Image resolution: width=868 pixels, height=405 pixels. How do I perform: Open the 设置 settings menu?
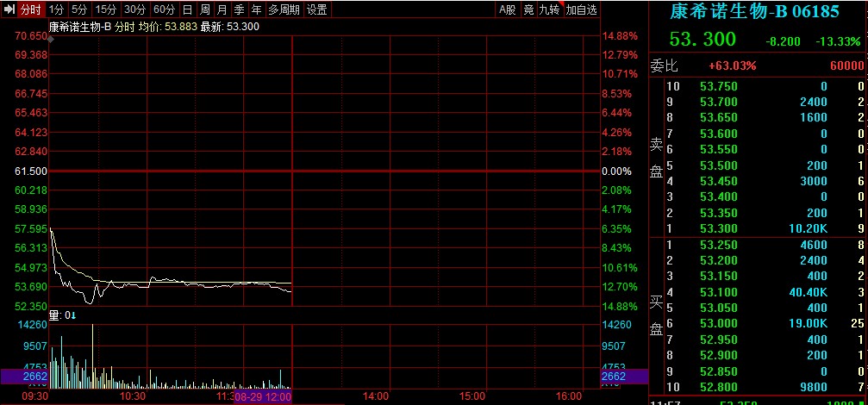coord(317,9)
